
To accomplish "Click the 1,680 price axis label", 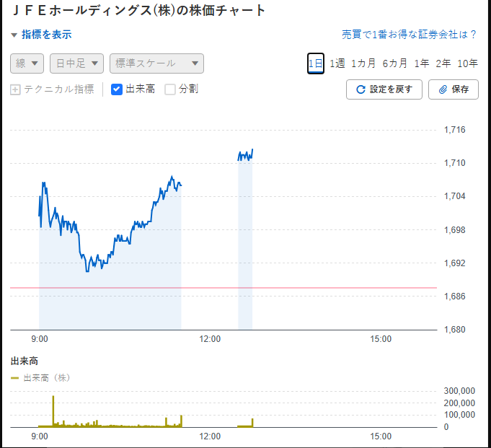I will point(455,330).
